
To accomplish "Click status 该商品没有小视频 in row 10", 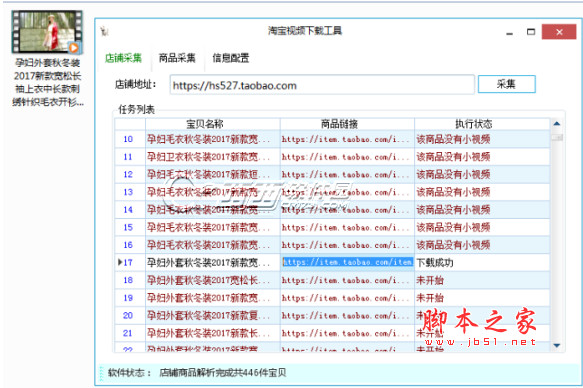I will (x=453, y=139).
